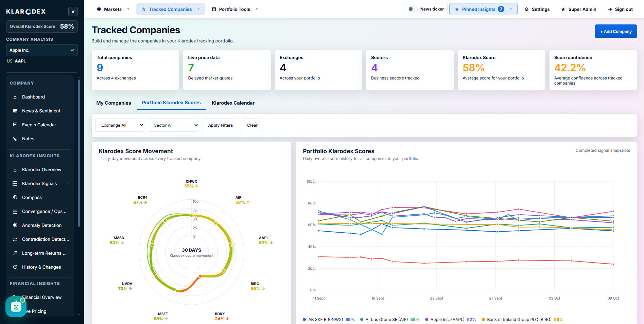Expand the Klarodex Signals submenu arrow

(x=68, y=183)
